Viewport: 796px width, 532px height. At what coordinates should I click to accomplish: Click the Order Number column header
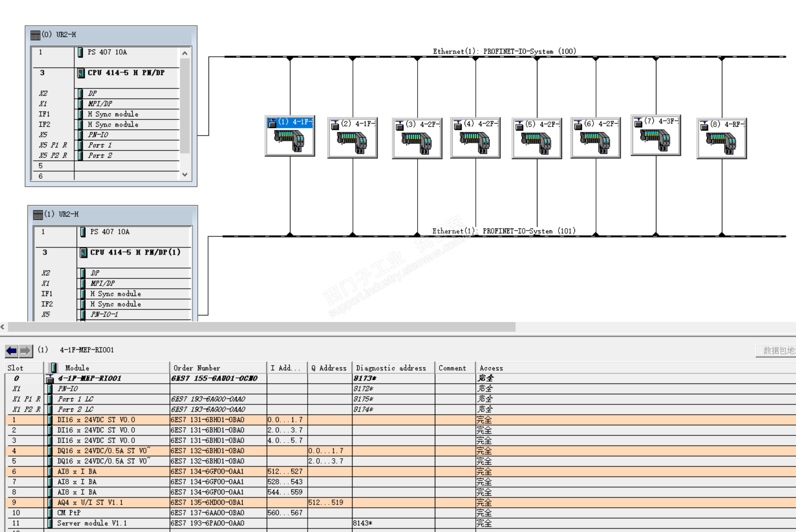218,368
